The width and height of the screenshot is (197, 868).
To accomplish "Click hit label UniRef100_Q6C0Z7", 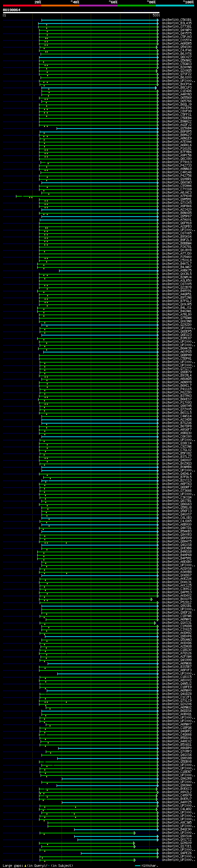I will coord(177,57).
